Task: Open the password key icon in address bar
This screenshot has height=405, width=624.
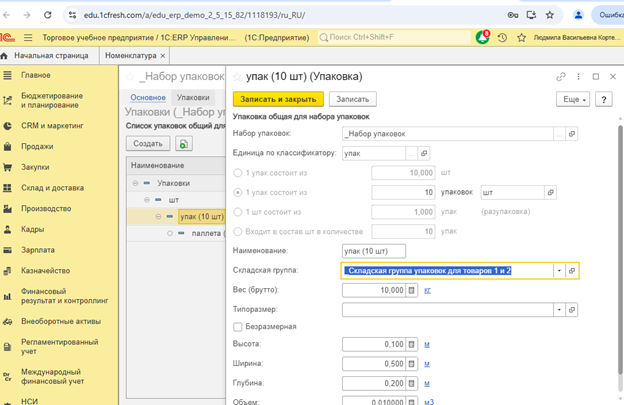Action: click(513, 15)
